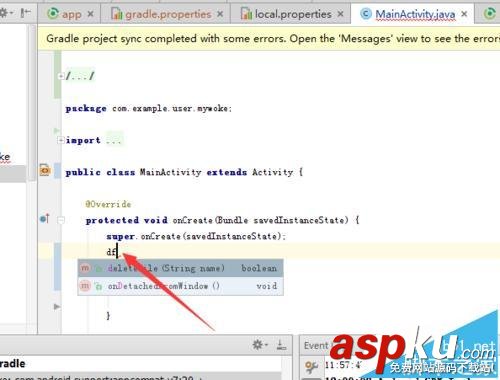Click the MainActivity.java class icon
500x380 pixels.
pos(366,14)
